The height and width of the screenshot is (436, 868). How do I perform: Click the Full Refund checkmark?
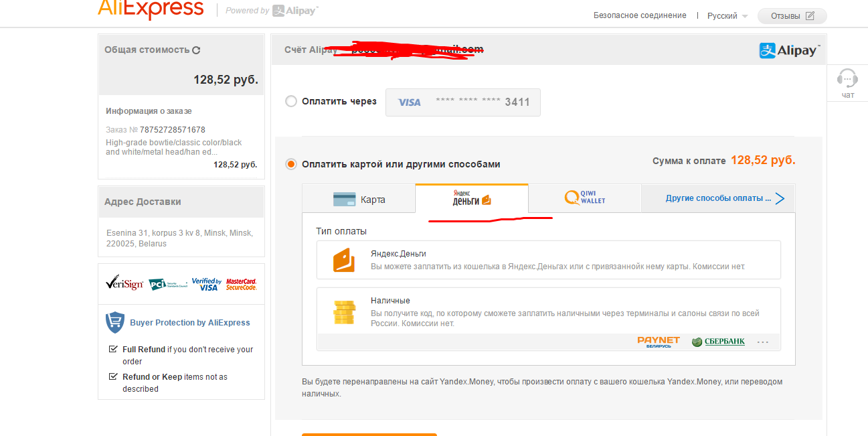[113, 349]
